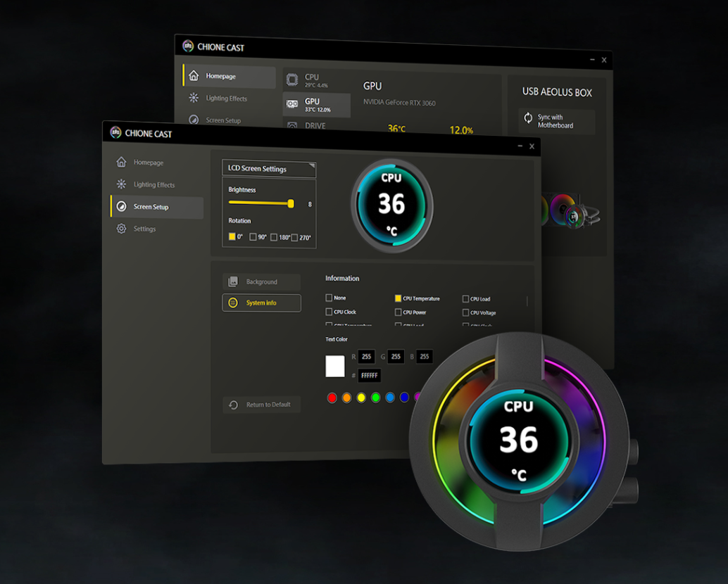Screen dimensions: 728x584
Task: Click Sync with Motherboard in back window
Action: 556,122
